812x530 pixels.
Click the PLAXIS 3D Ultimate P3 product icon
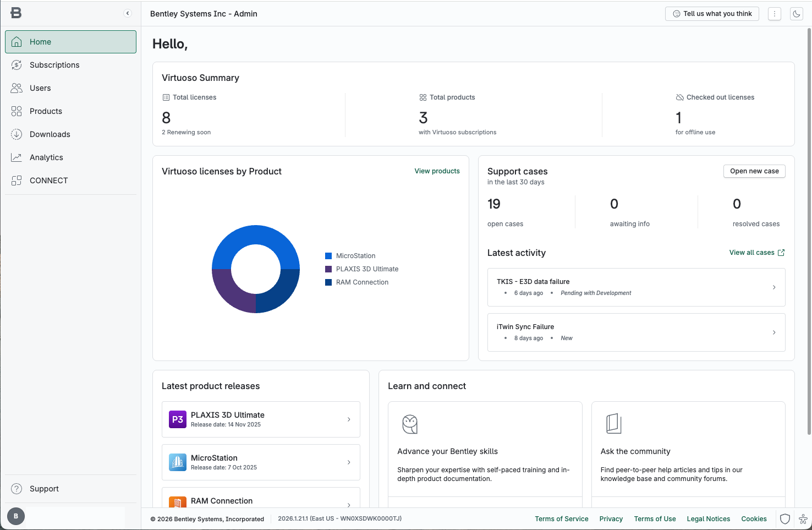(x=178, y=419)
